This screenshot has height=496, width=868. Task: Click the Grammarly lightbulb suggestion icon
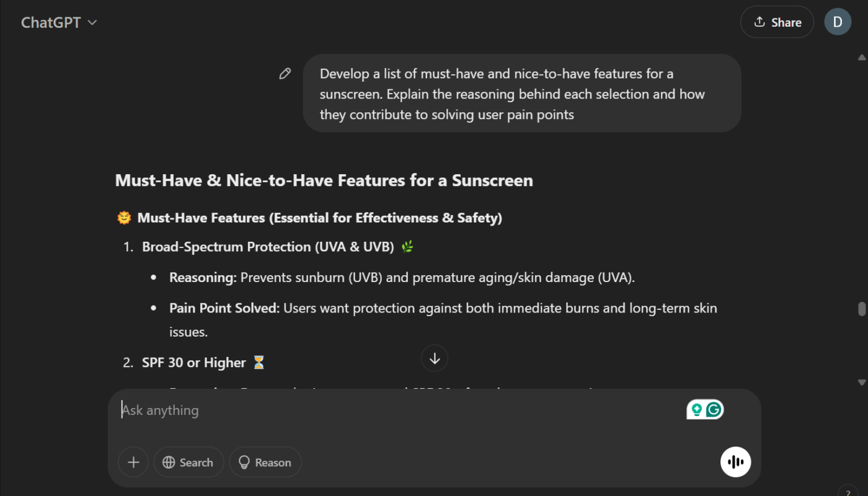coord(697,410)
